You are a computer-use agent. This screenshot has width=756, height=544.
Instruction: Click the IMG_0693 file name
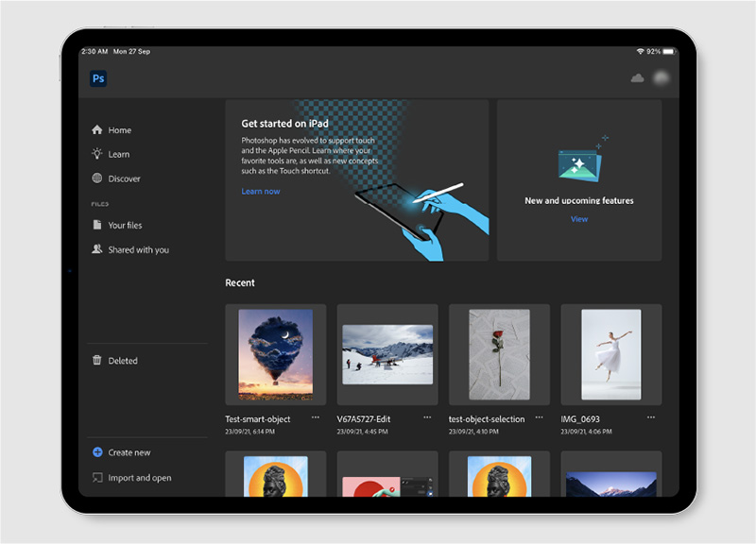[x=580, y=419]
